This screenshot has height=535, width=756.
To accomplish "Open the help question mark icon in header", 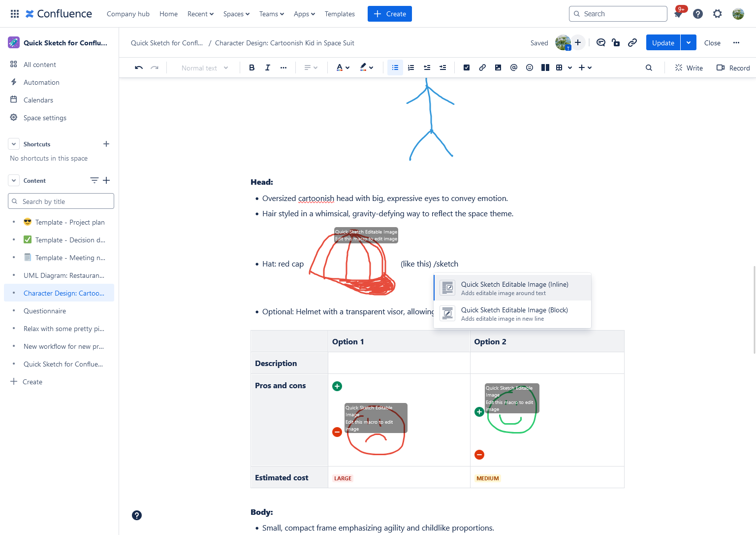I will [x=698, y=14].
